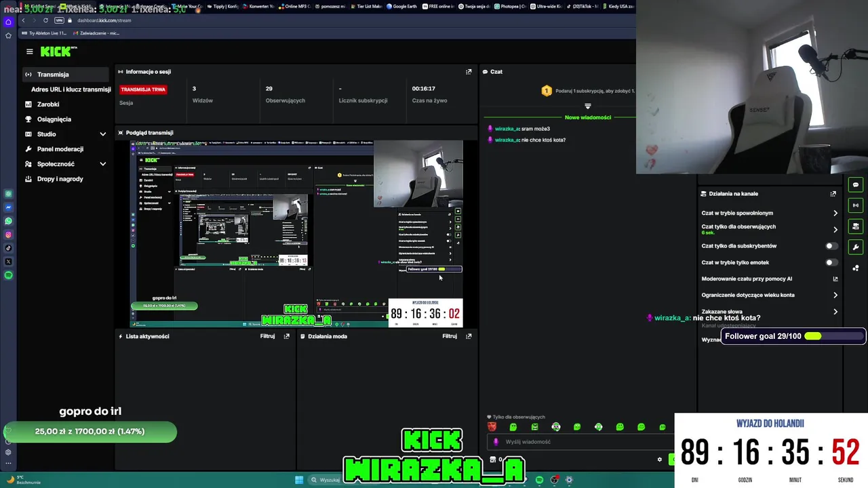This screenshot has width=868, height=488.
Task: Switch to the Photopea browser tab
Action: pos(512,6)
